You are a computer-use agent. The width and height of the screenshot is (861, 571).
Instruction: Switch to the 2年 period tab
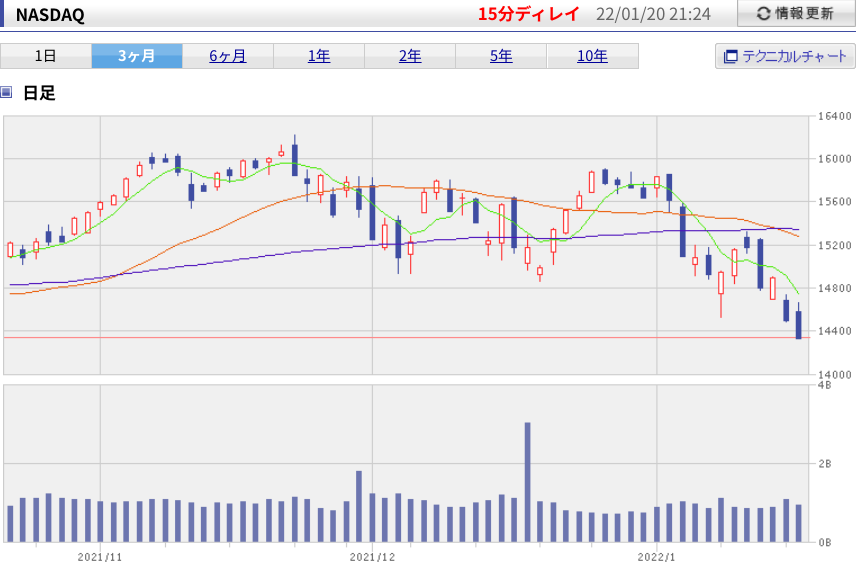410,56
